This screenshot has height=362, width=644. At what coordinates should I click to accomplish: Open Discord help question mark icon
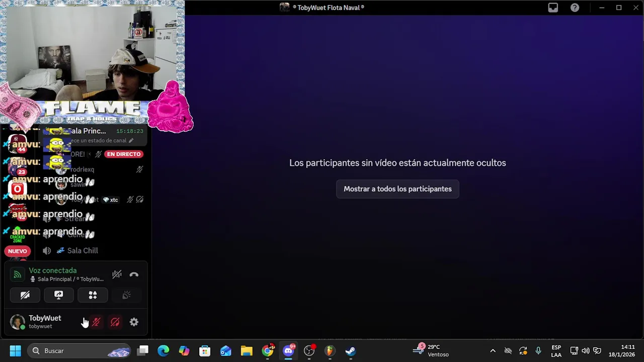[x=575, y=8]
